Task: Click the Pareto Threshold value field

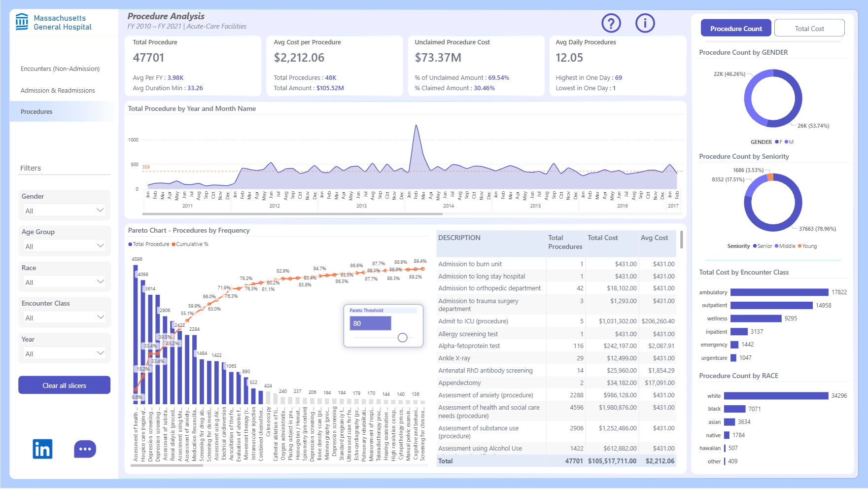Action: tap(370, 323)
